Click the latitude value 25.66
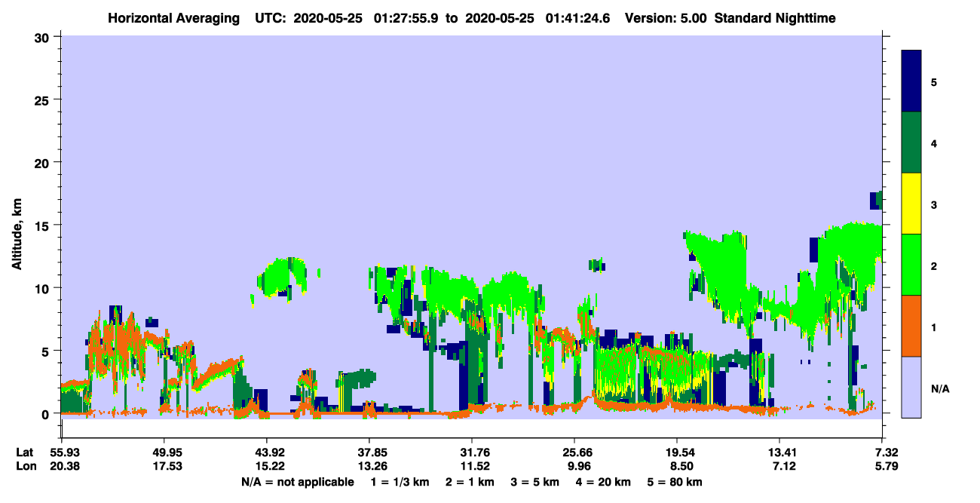 [574, 452]
